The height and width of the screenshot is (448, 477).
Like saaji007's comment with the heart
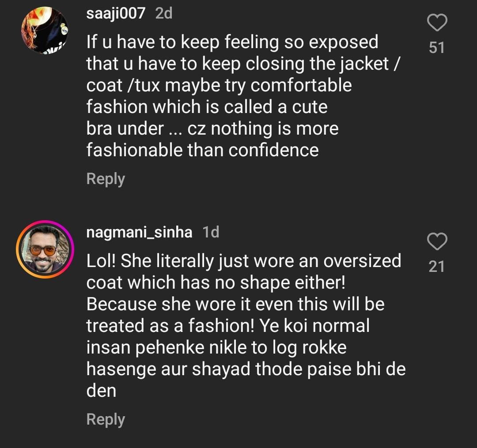click(x=437, y=23)
